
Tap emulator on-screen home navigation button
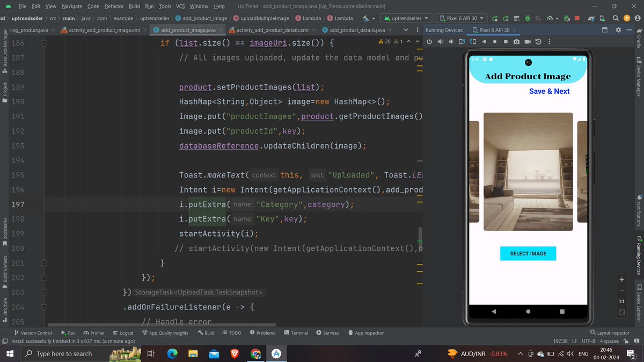[528, 312]
